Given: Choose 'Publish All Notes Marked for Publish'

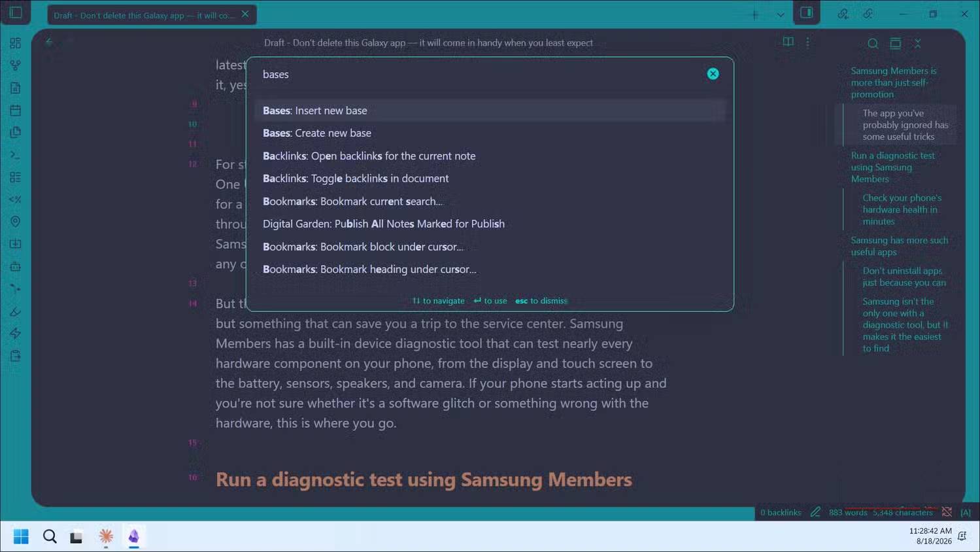Looking at the screenshot, I should pyautogui.click(x=490, y=224).
